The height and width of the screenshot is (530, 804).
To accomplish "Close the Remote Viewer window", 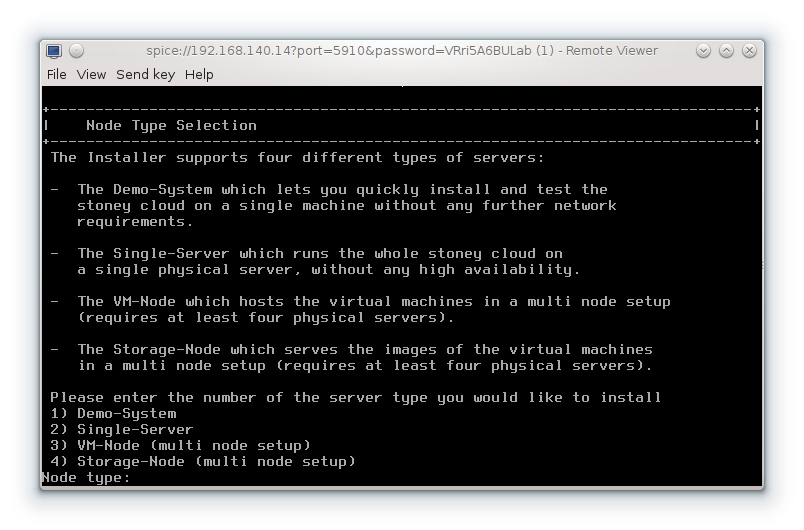I will coord(750,51).
